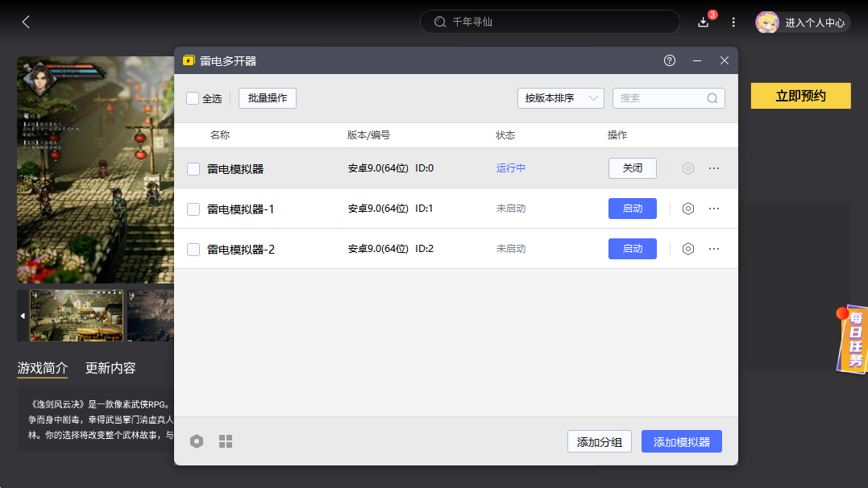Image resolution: width=868 pixels, height=488 pixels.
Task: Focus the 千年寻仙 search bar
Action: point(550,22)
